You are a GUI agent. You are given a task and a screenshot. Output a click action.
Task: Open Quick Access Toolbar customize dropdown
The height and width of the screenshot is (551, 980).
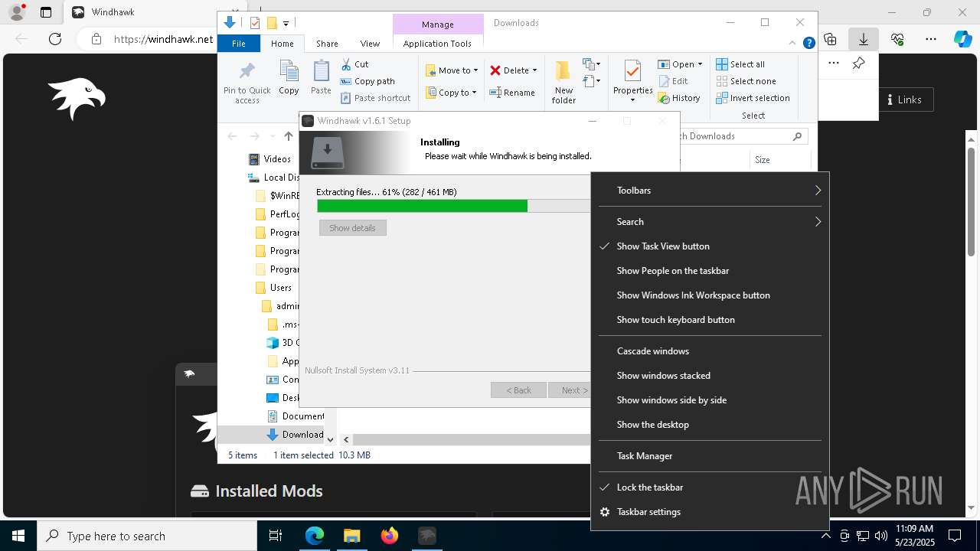286,24
